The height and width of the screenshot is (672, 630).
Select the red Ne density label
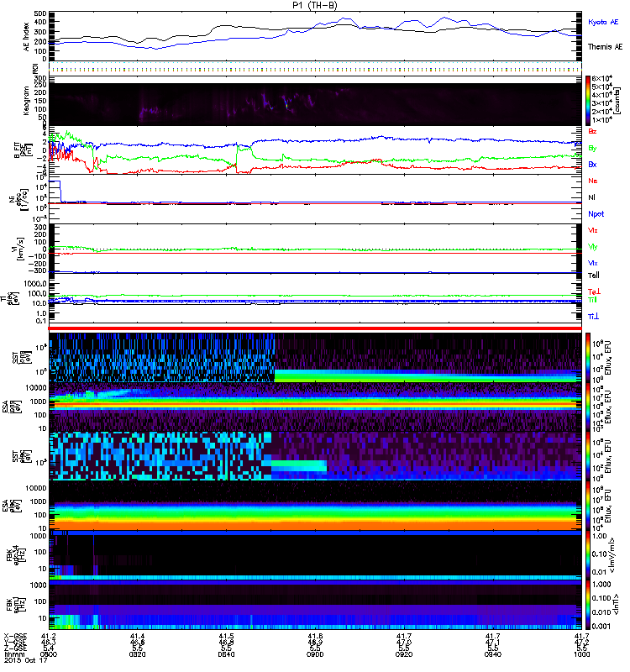[593, 180]
